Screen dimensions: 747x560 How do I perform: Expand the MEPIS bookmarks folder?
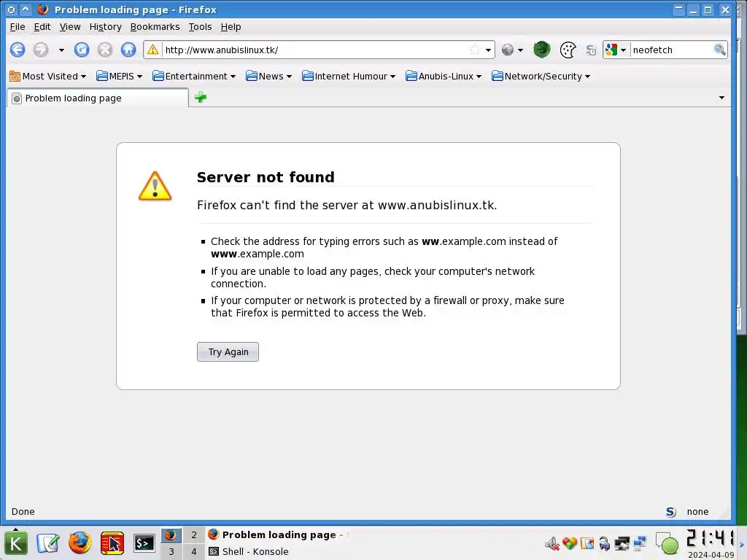(119, 76)
